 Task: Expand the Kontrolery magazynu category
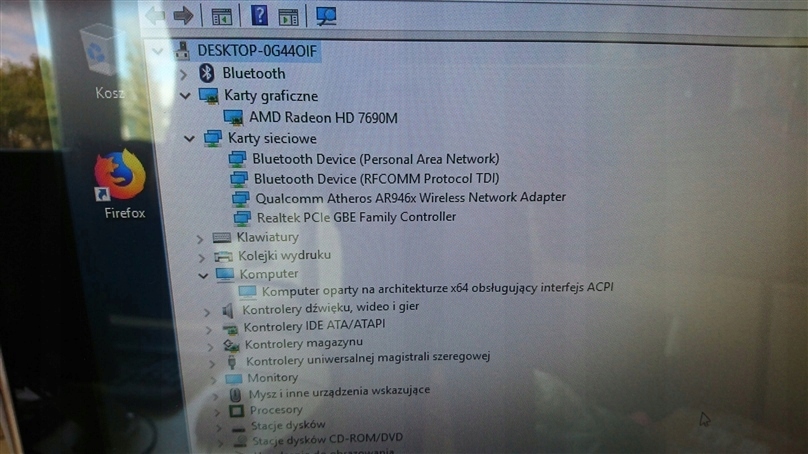pyautogui.click(x=210, y=347)
